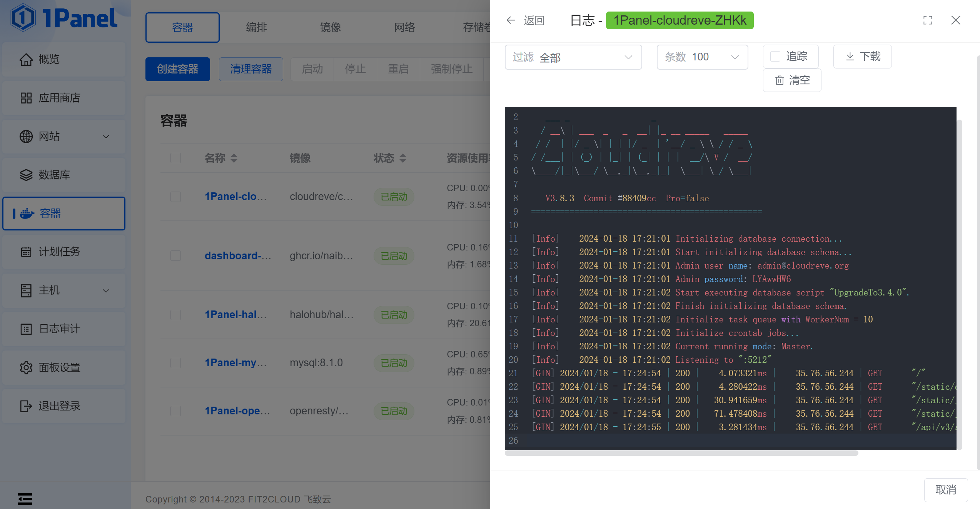The height and width of the screenshot is (509, 980).
Task: Open the 日志审计 log list icon
Action: pyautogui.click(x=26, y=329)
